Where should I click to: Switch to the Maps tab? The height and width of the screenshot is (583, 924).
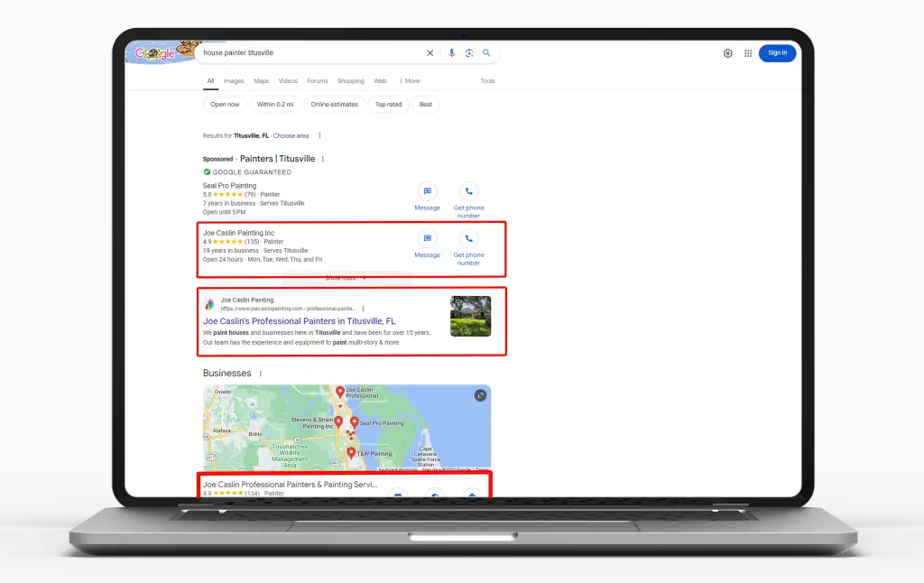click(x=261, y=80)
